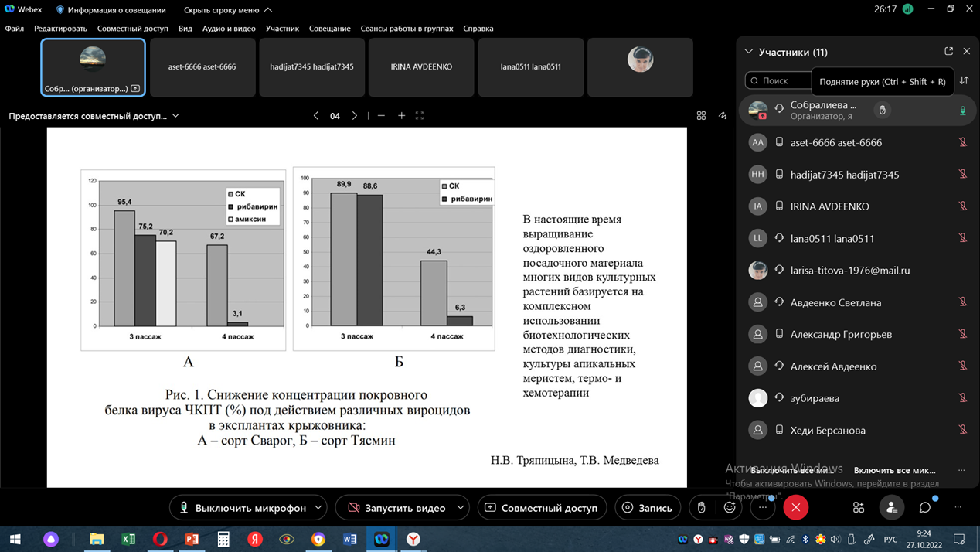The image size is (980, 552).
Task: Open Windows Start menu
Action: [15, 539]
